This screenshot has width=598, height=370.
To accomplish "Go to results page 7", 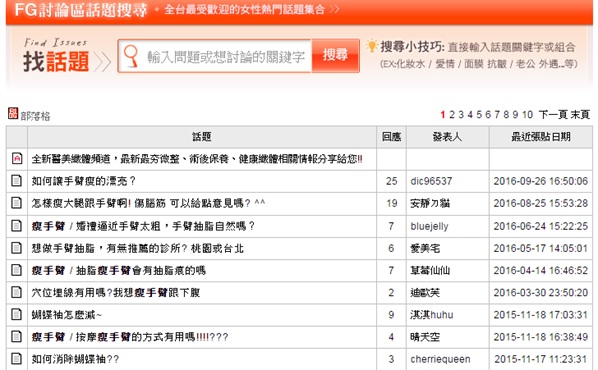I will 497,114.
